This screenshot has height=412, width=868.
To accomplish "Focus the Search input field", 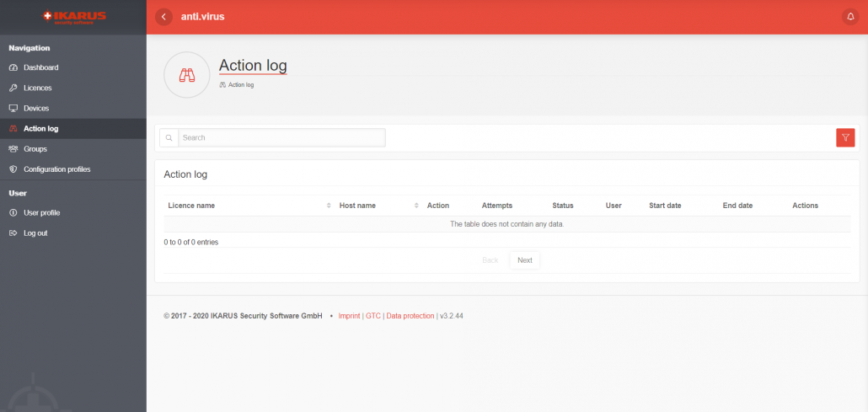I will point(281,137).
